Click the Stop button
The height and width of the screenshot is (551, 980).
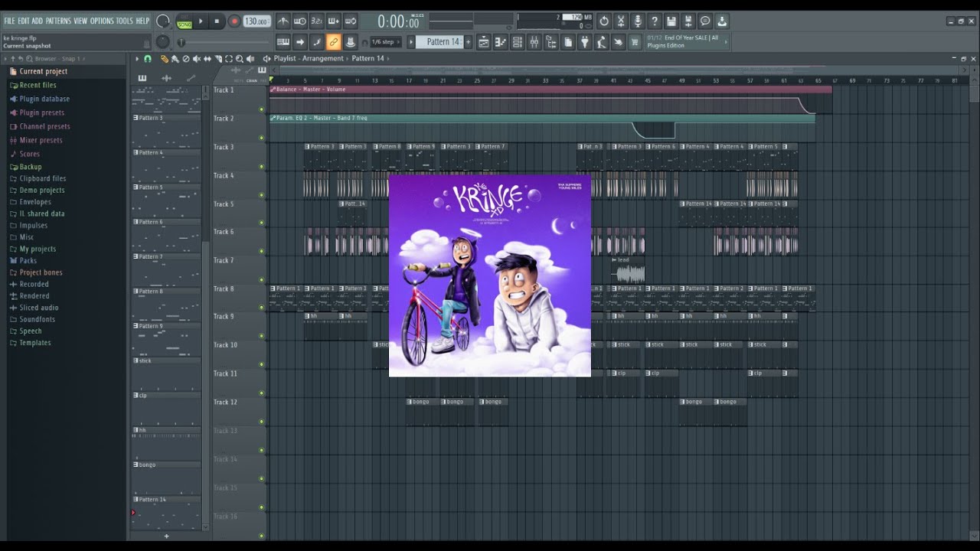pos(217,21)
